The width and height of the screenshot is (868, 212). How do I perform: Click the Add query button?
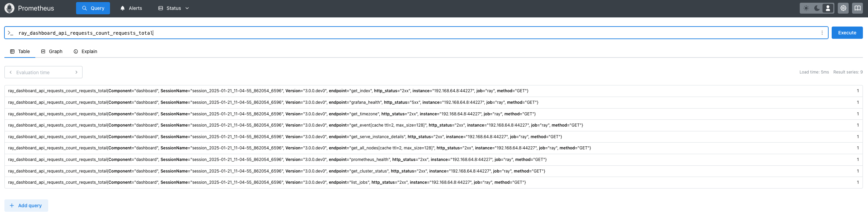click(x=26, y=206)
